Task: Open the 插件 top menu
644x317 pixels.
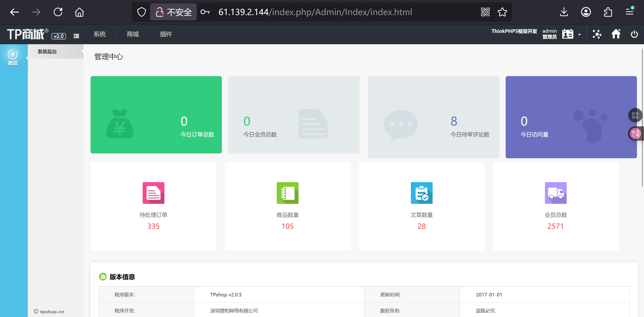Action: 166,34
